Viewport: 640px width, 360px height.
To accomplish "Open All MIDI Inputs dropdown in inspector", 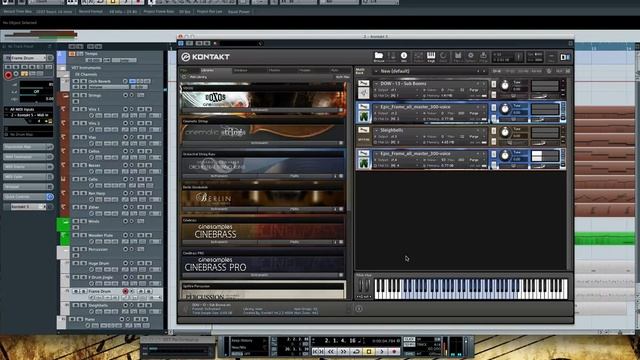I will [28, 109].
